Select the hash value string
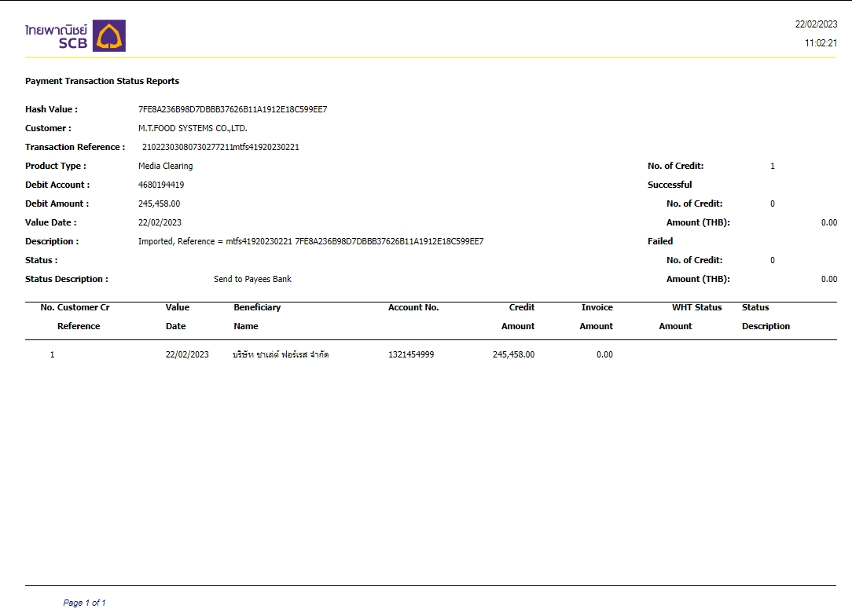The image size is (852, 616). point(233,109)
